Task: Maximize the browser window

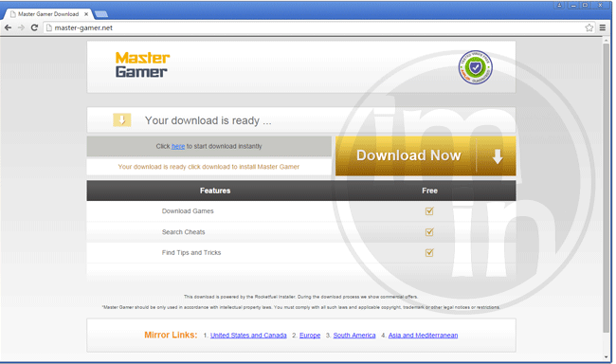Action: click(x=585, y=5)
